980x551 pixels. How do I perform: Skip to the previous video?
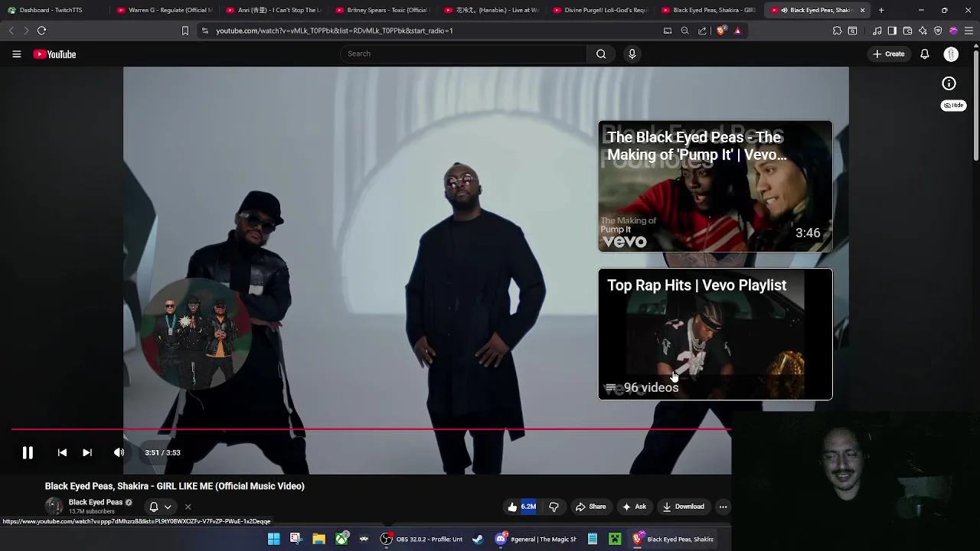point(62,452)
